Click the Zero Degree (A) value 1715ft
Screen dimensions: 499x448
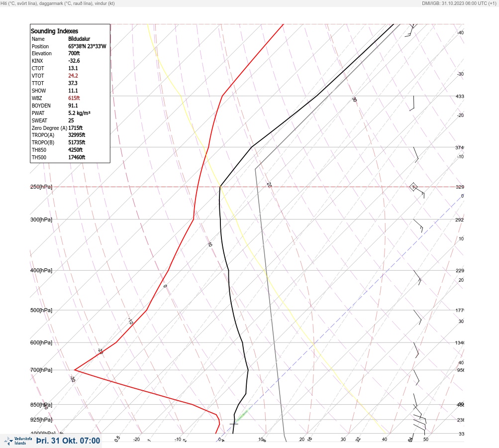tap(76, 128)
